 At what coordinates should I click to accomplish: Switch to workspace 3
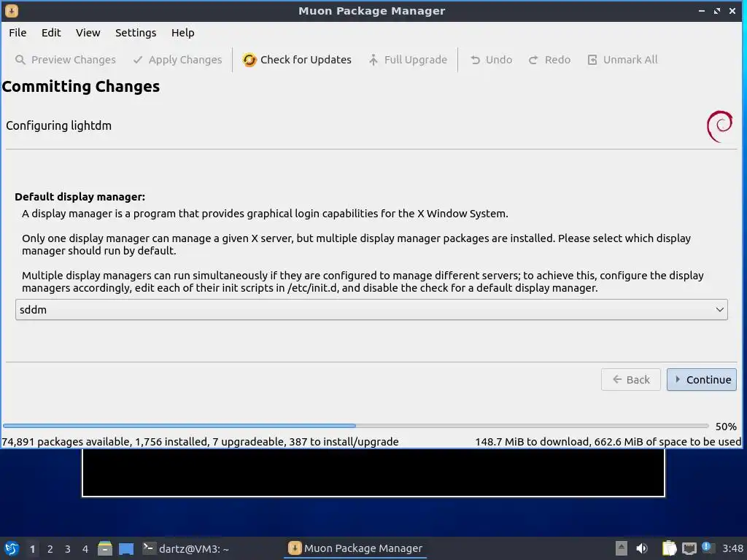(x=68, y=549)
